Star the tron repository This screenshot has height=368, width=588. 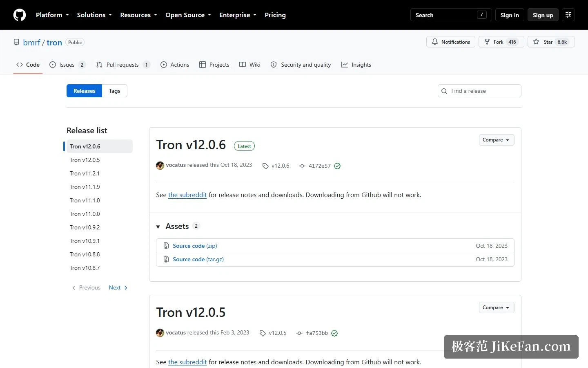coord(551,42)
